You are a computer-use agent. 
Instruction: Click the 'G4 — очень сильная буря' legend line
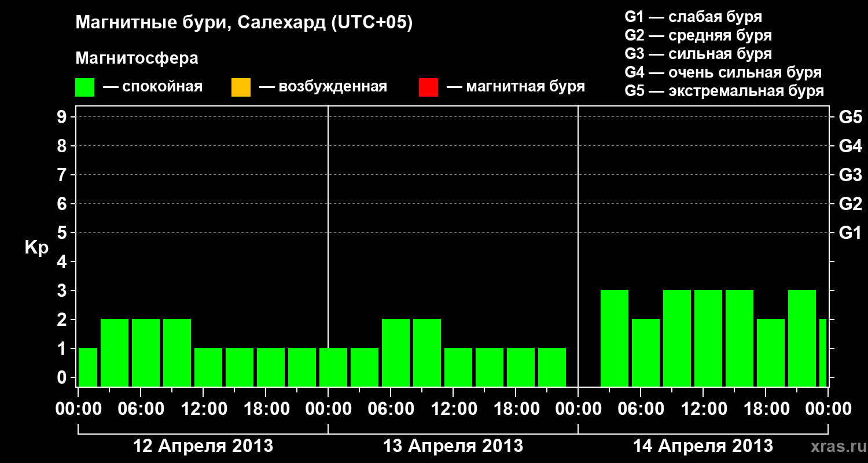(x=723, y=72)
